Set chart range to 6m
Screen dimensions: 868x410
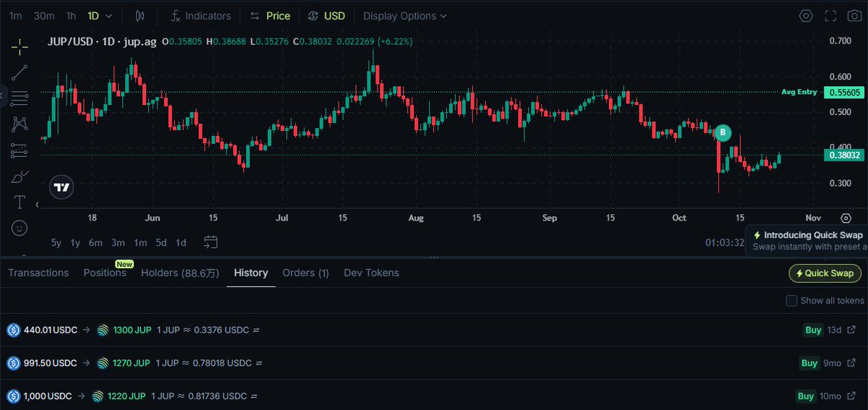tap(95, 242)
